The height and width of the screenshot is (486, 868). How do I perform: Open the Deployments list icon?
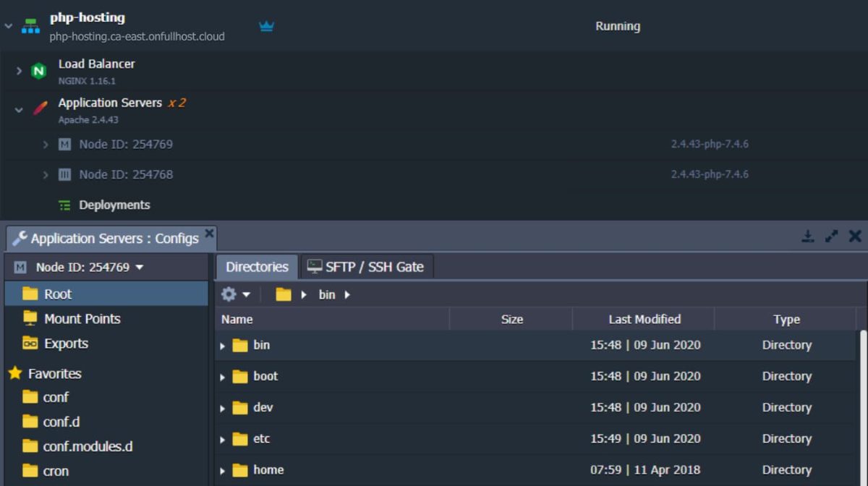(x=65, y=205)
